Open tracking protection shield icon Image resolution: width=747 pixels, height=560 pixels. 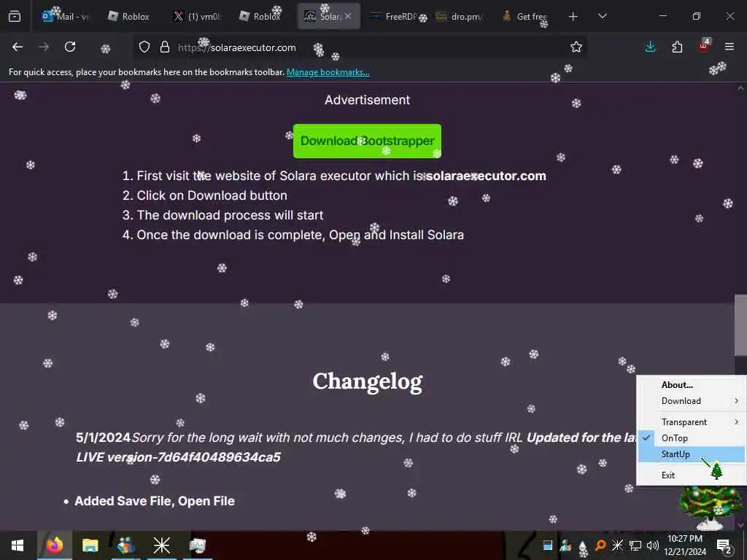point(144,47)
